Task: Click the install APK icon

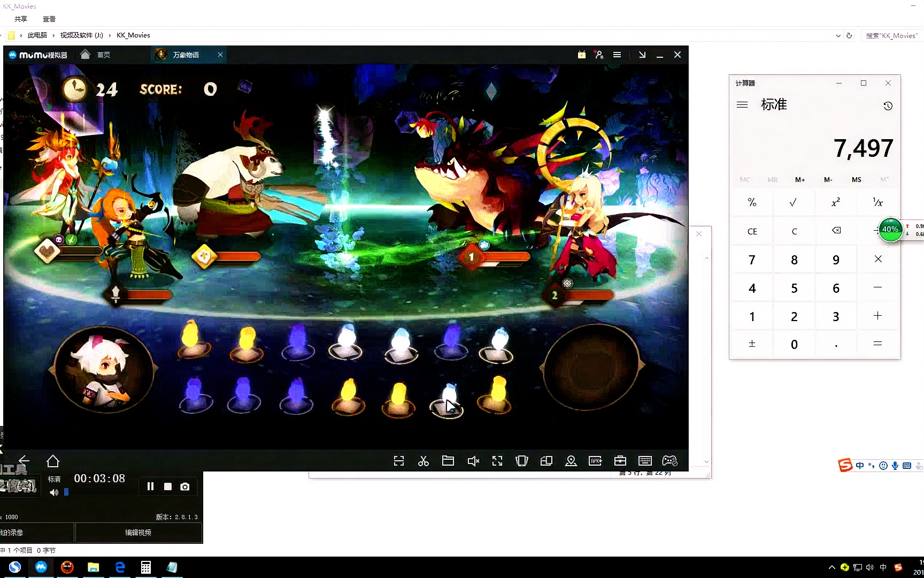Action: (595, 461)
